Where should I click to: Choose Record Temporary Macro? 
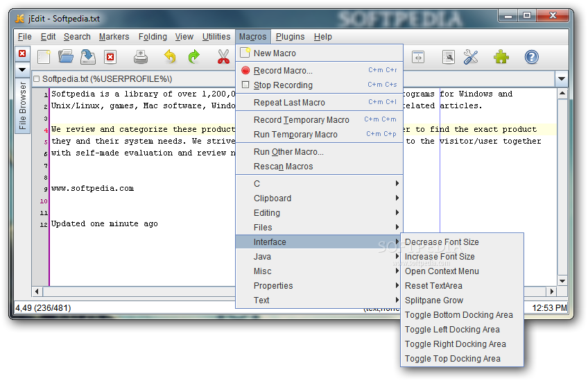point(320,120)
